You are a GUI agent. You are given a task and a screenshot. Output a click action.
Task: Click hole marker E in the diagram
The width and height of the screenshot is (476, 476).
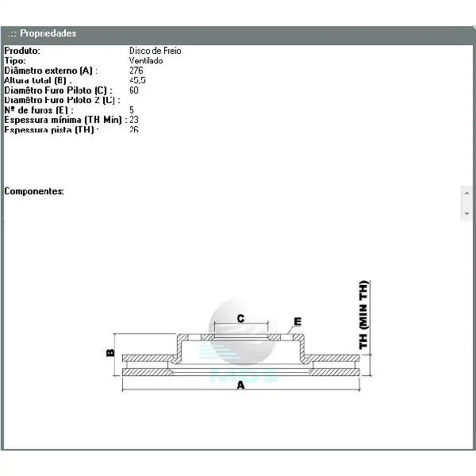pyautogui.click(x=297, y=322)
